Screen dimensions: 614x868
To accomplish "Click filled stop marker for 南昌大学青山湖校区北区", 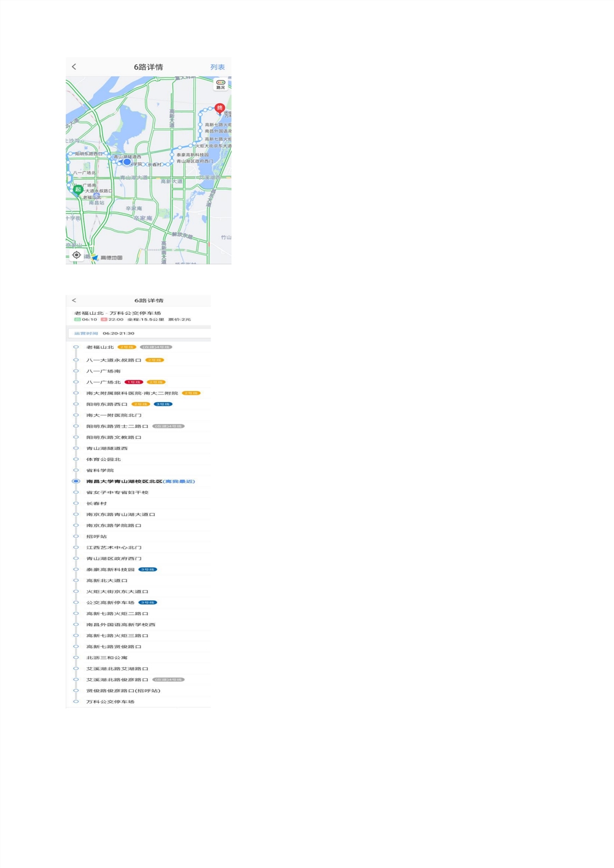I will 76,481.
